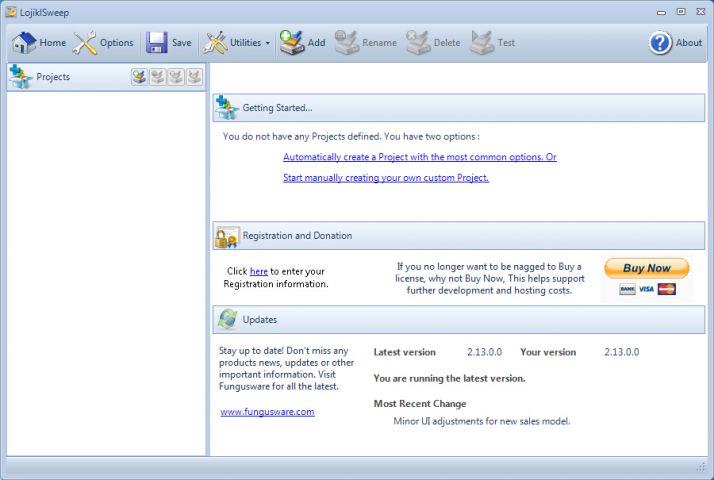
Task: Open Options with the wrench icon
Action: click(86, 43)
